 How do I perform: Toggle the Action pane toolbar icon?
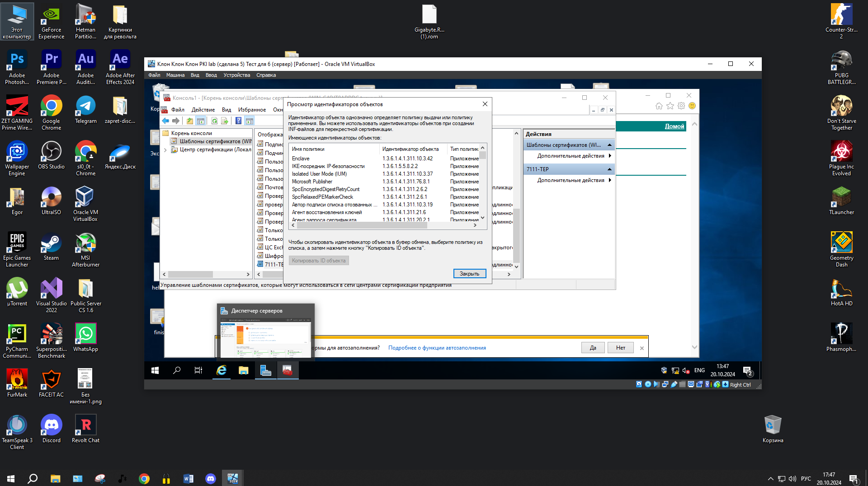250,121
